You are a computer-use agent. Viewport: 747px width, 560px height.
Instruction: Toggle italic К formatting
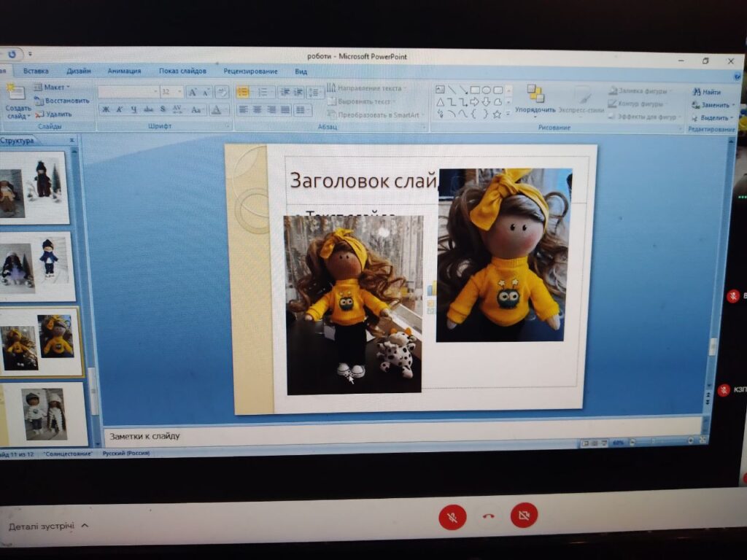120,109
